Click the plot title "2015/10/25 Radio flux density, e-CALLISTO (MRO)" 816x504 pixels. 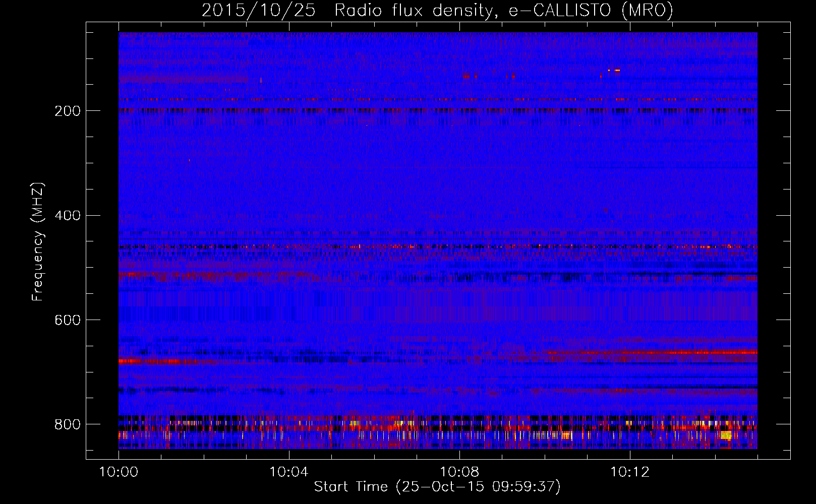coord(437,11)
